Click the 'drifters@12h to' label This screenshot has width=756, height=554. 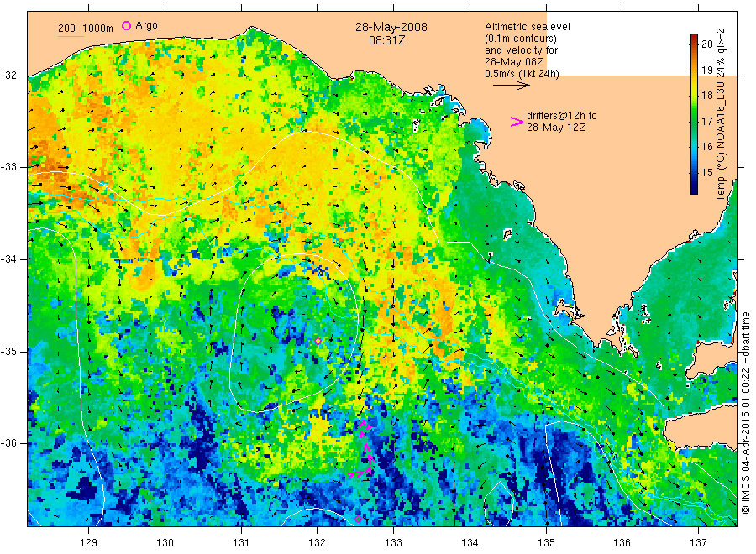pos(562,116)
